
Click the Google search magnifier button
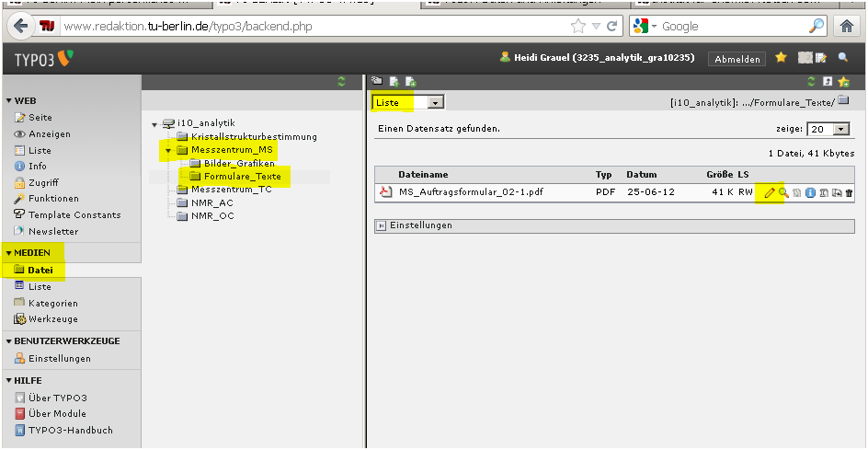817,26
